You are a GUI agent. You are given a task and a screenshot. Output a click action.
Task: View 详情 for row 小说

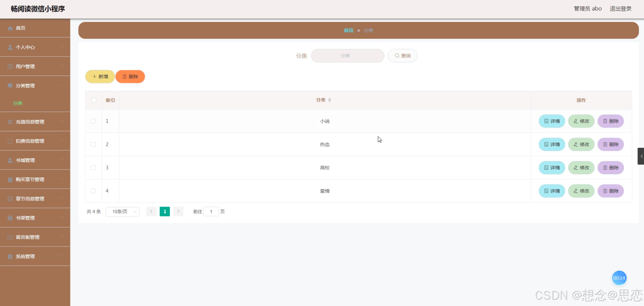pyautogui.click(x=552, y=121)
